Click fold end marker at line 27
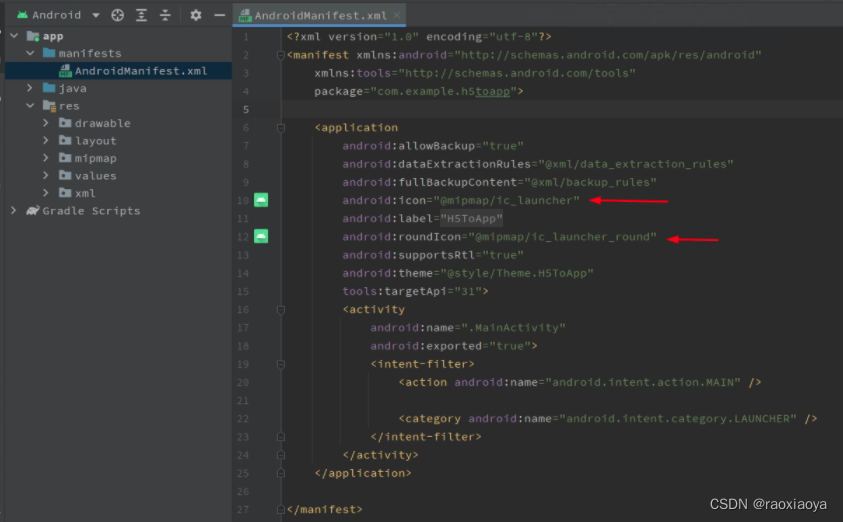 click(280, 509)
